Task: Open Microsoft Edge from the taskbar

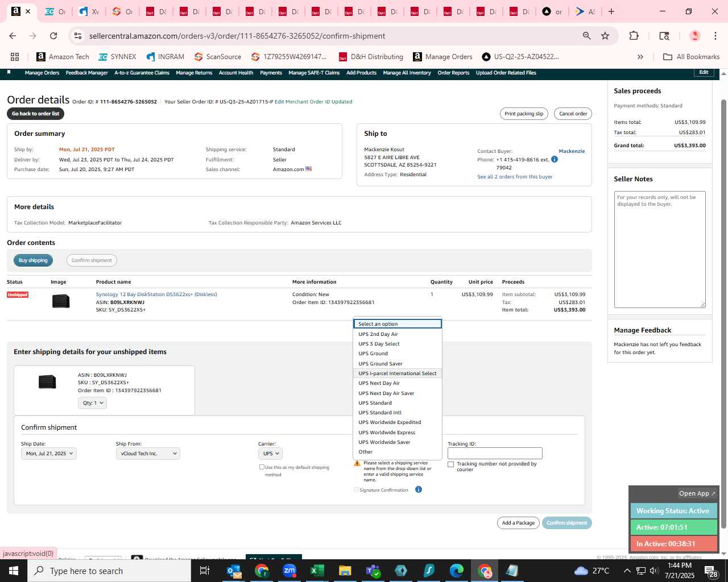Action: coord(457,571)
